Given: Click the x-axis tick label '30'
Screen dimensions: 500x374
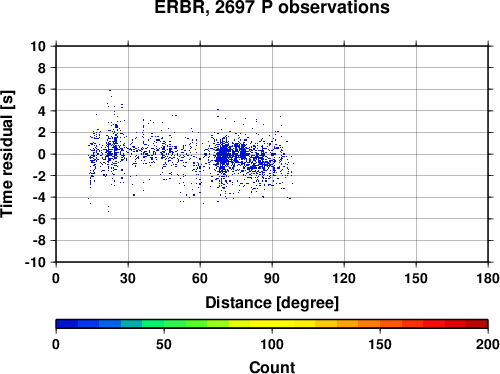Looking at the screenshot, I should point(128,278).
